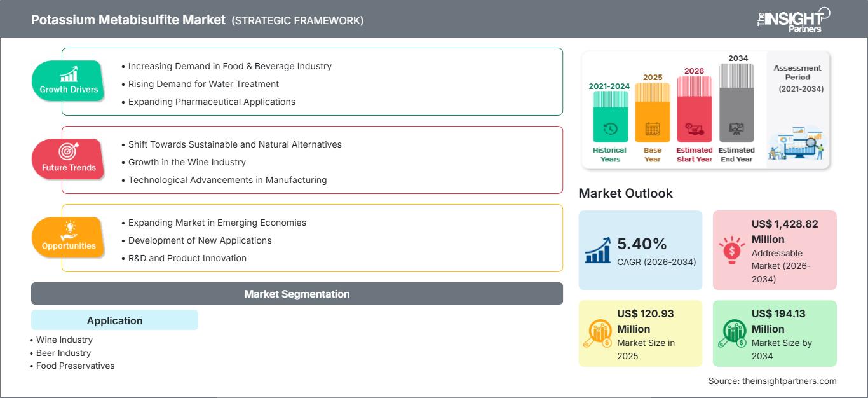
Task: Click the Addressable Market lightbulb dollar icon
Action: click(732, 250)
